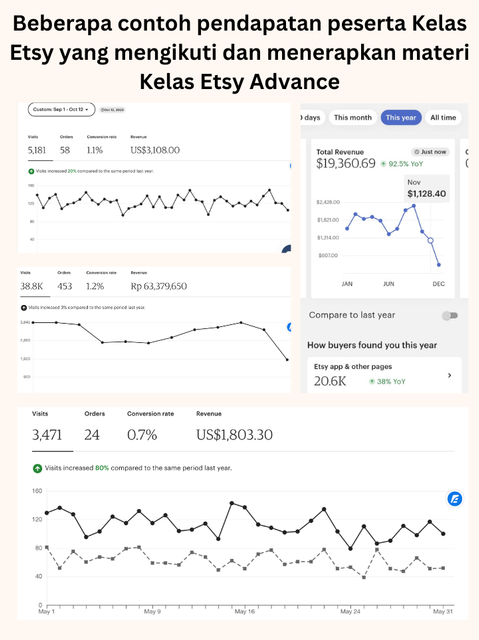Viewport: 479px width, 640px height.
Task: Click the Total Revenue $19,360.69 value
Action: pos(346,164)
